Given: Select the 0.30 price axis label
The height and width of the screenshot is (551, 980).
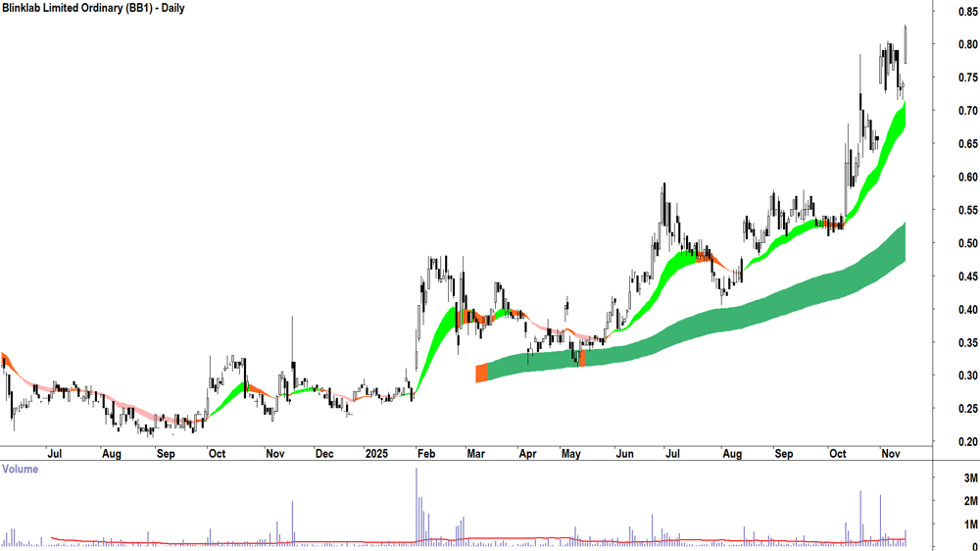Looking at the screenshot, I should (x=968, y=376).
